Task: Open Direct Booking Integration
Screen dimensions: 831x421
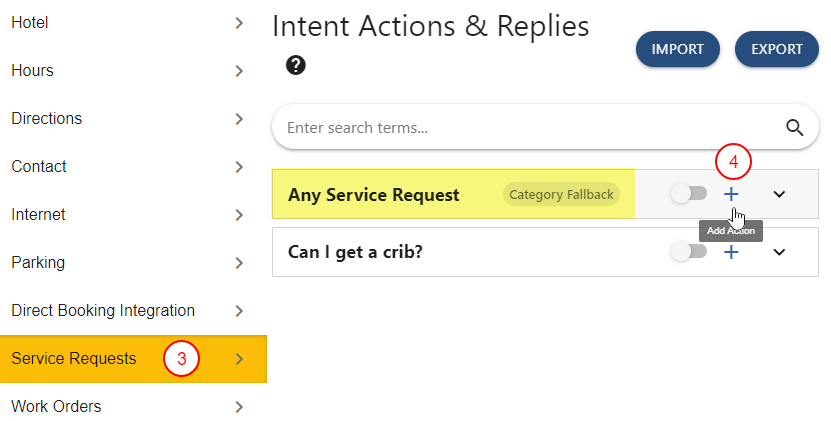Action: (103, 311)
